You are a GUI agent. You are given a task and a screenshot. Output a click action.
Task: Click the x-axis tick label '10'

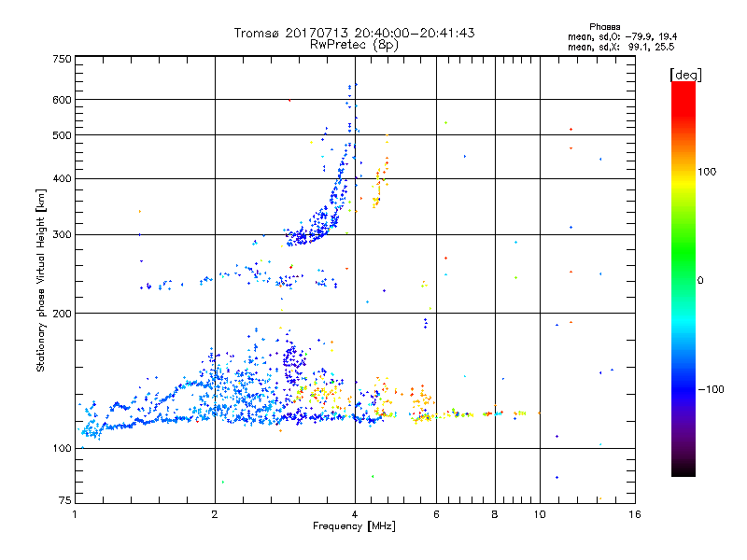pyautogui.click(x=540, y=514)
